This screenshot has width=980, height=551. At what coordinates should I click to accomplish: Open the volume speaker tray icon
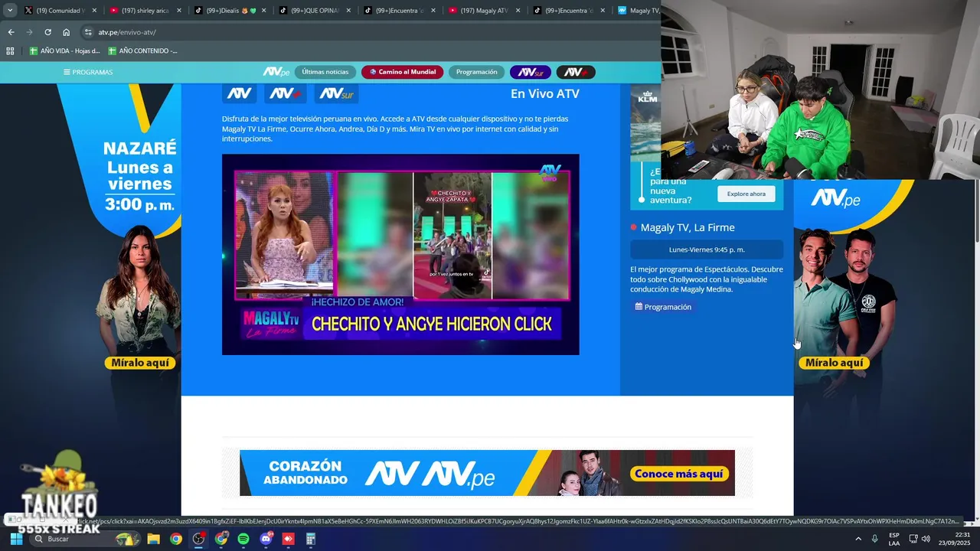point(926,539)
